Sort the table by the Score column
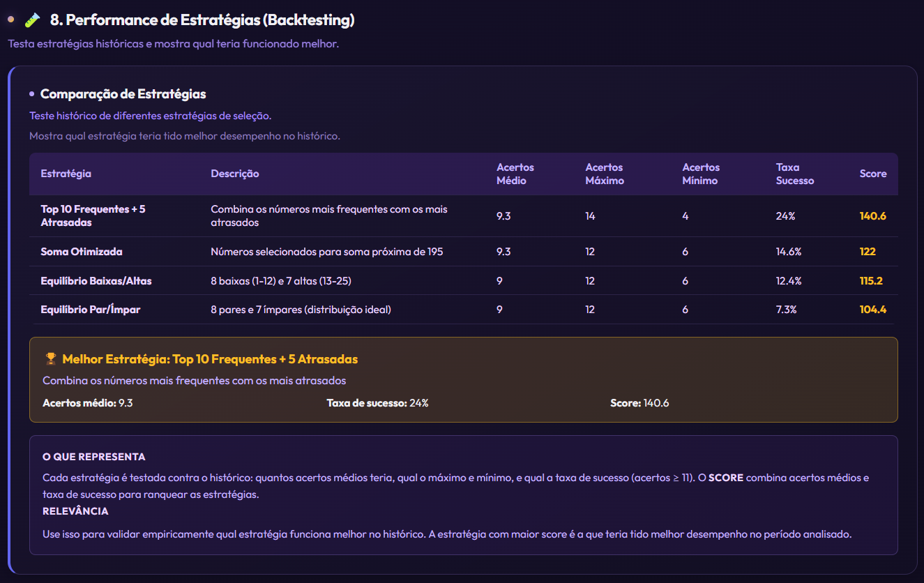 [x=872, y=174]
